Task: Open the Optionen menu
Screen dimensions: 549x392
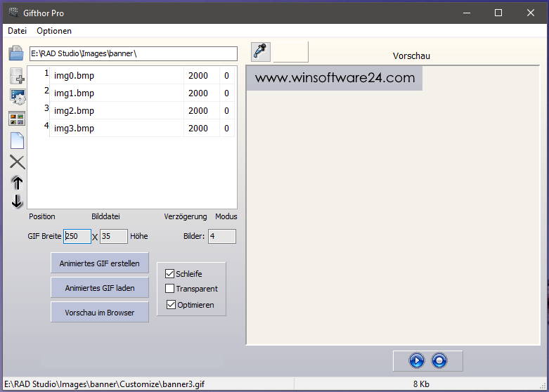Action: 54,31
